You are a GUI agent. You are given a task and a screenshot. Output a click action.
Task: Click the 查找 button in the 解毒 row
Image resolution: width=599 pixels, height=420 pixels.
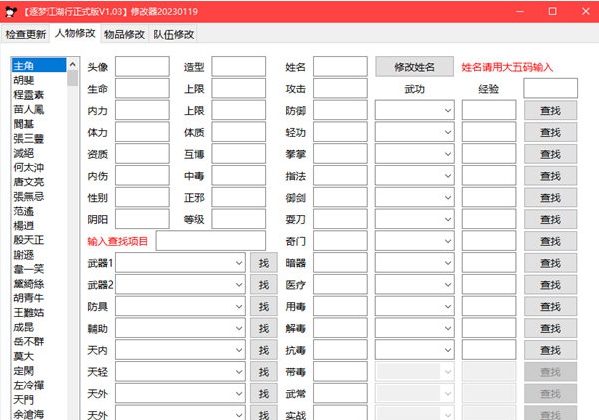click(x=550, y=328)
